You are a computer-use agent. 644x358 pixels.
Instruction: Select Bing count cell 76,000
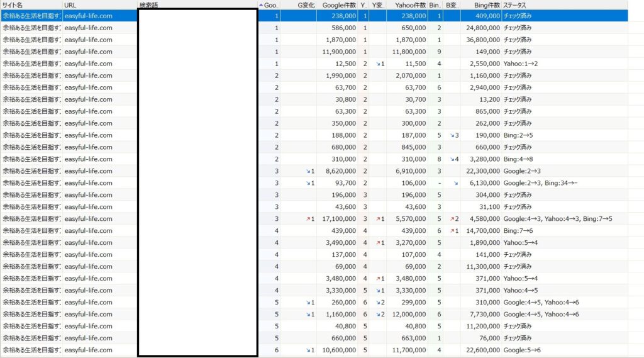tap(489, 338)
